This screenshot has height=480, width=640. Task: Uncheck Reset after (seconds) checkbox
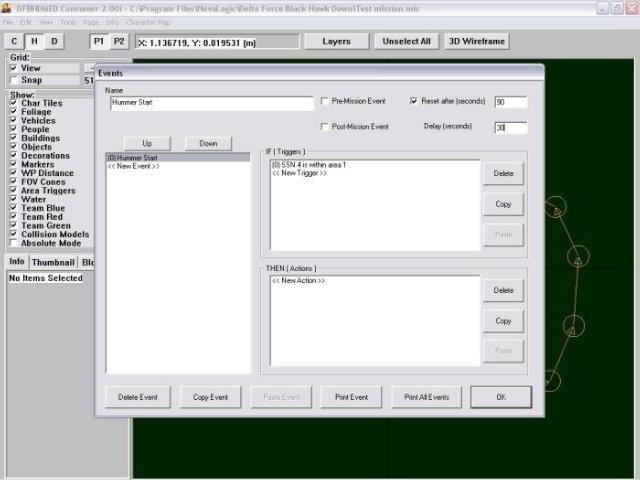click(x=415, y=102)
